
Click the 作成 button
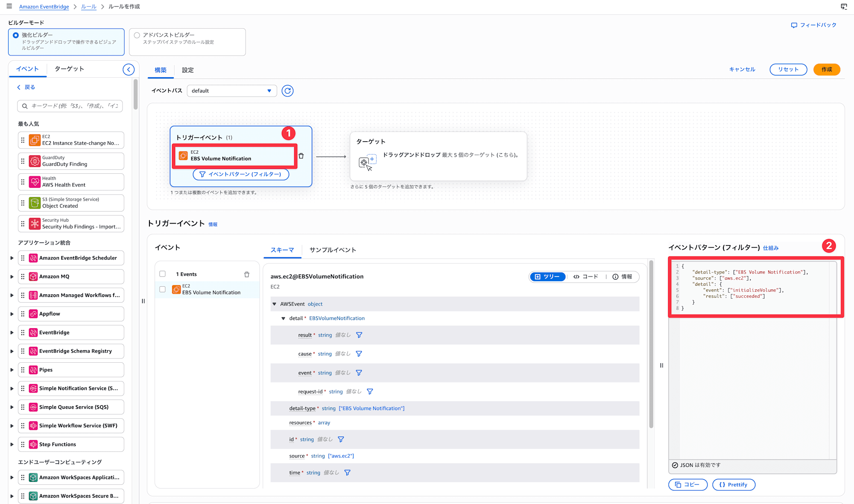point(827,70)
